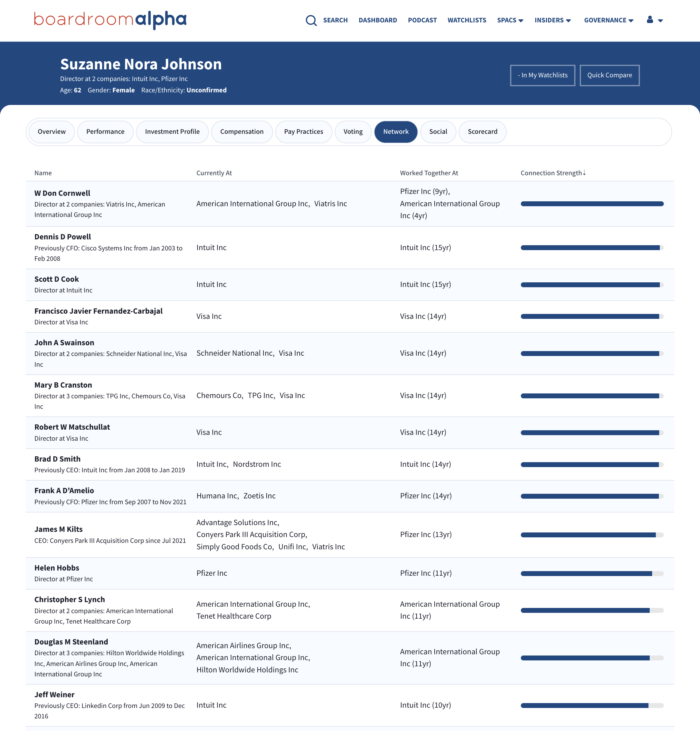This screenshot has width=700, height=731.
Task: Click "Pfizer Inc (11yr)" in Helen Hobbs row
Action: [x=426, y=573]
